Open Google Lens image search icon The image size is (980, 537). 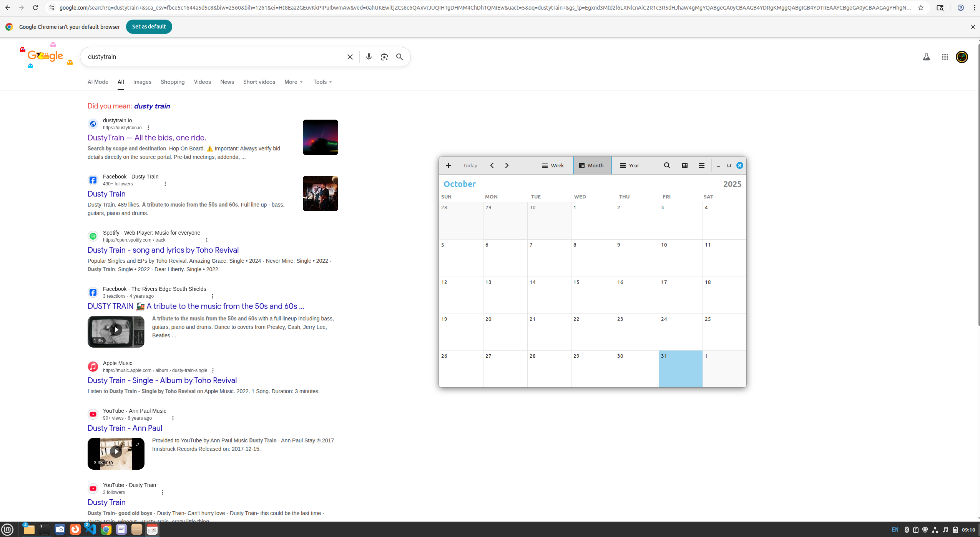point(384,57)
